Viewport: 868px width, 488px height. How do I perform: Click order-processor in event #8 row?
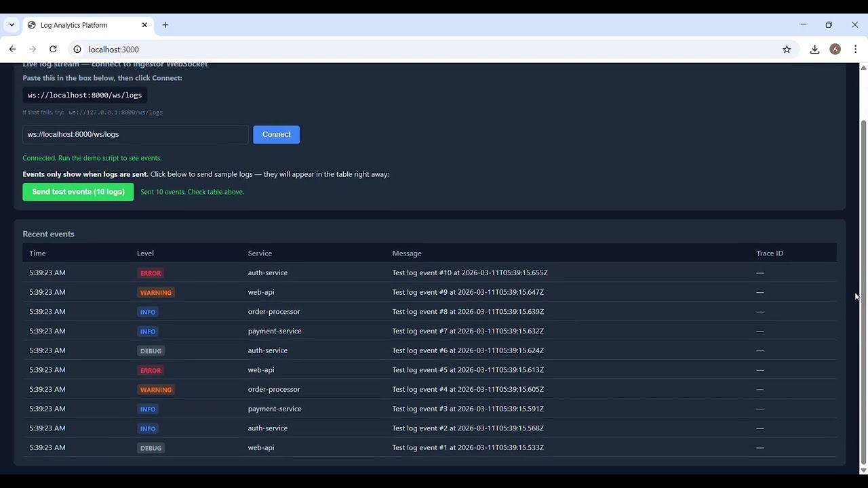(x=274, y=312)
